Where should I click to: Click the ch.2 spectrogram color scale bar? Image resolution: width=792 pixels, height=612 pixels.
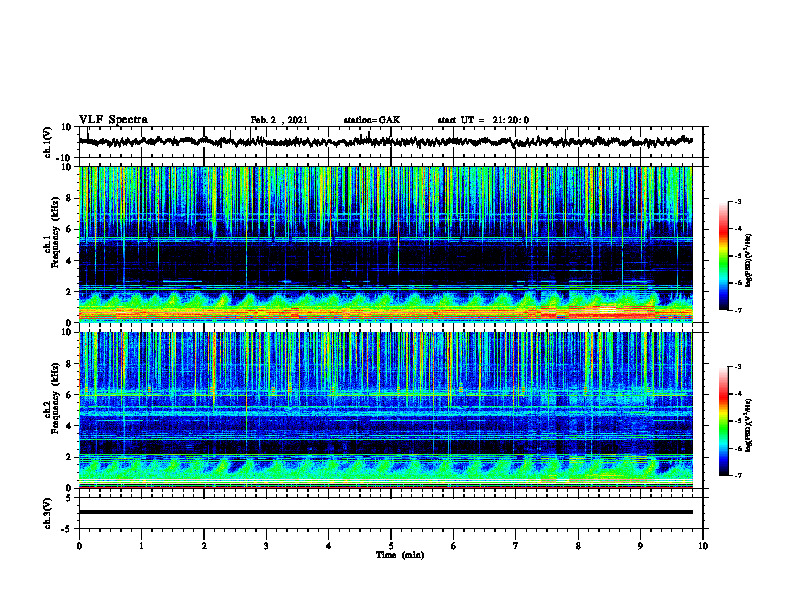pyautogui.click(x=724, y=421)
